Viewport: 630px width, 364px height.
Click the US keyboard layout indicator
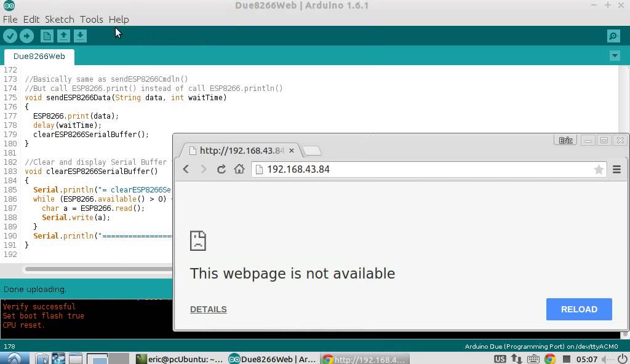click(500, 359)
